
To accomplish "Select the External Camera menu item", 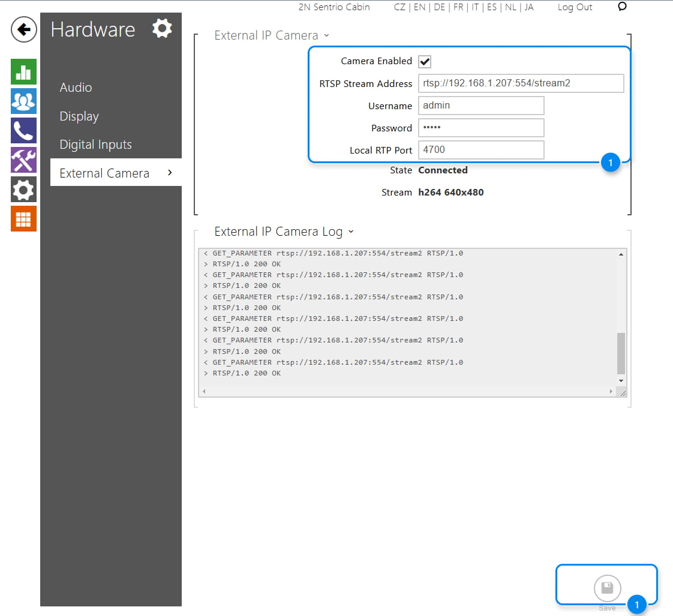I will (x=116, y=173).
